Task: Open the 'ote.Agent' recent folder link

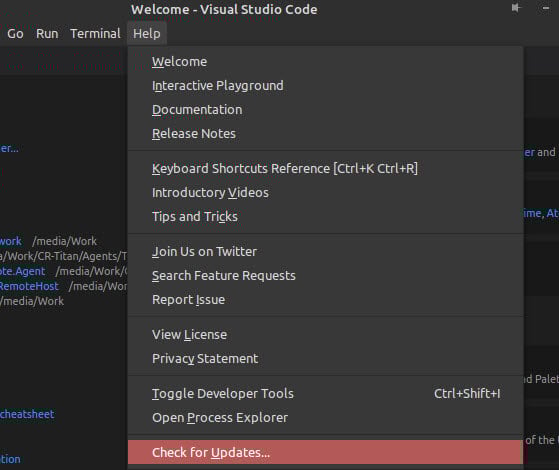Action: click(22, 271)
